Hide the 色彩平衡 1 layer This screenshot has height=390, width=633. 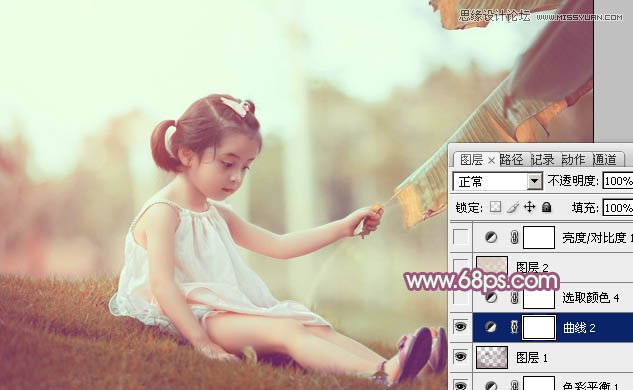(x=461, y=385)
